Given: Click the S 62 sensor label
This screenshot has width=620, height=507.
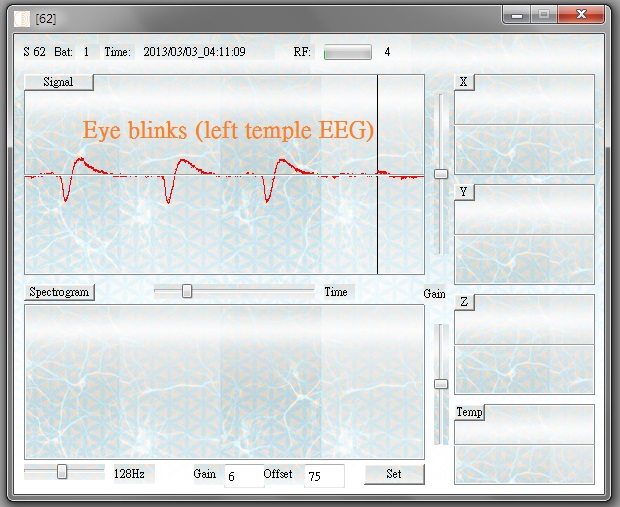Looking at the screenshot, I should click(34, 52).
